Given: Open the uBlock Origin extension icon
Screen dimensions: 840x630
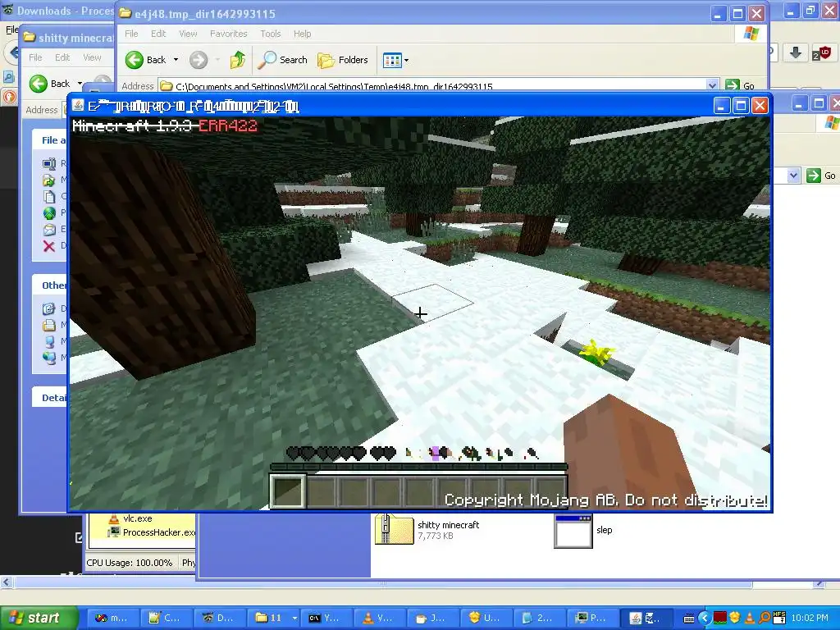Looking at the screenshot, I should click(x=821, y=52).
